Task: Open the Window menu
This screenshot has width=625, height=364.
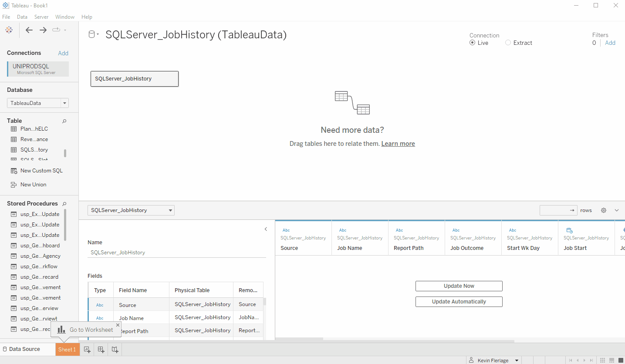Action: tap(65, 17)
